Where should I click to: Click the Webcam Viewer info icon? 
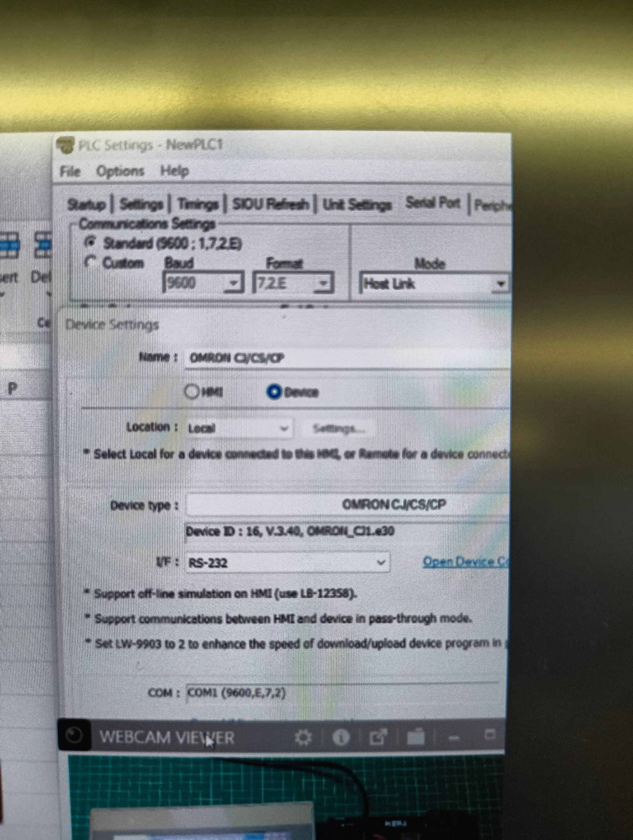click(341, 738)
